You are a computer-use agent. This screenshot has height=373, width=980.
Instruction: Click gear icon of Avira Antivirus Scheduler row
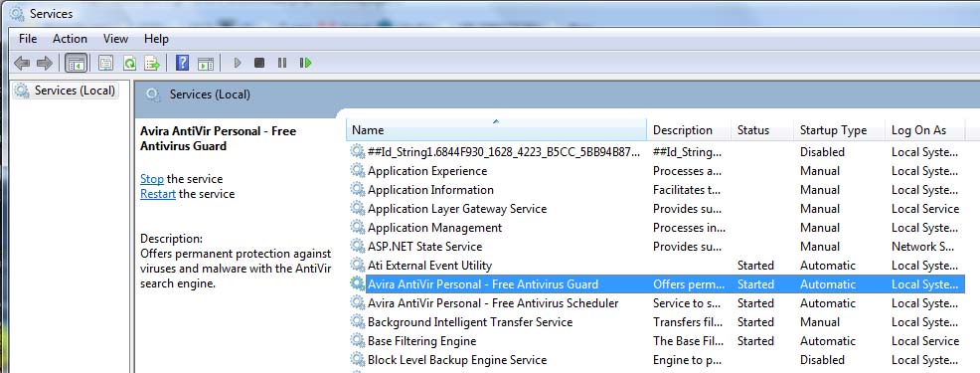358,303
